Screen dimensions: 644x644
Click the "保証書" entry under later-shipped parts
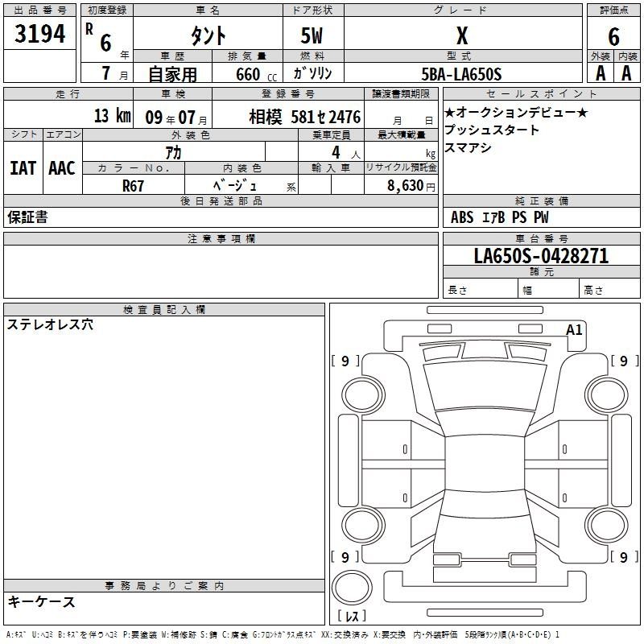tap(27, 217)
